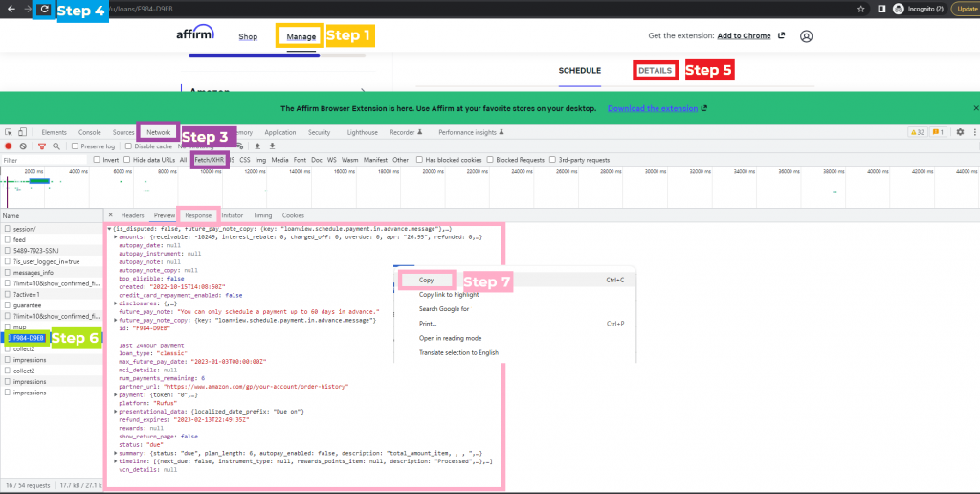Viewport: 980px width, 494px height.
Task: Open the Affirm account profile icon
Action: pos(806,36)
